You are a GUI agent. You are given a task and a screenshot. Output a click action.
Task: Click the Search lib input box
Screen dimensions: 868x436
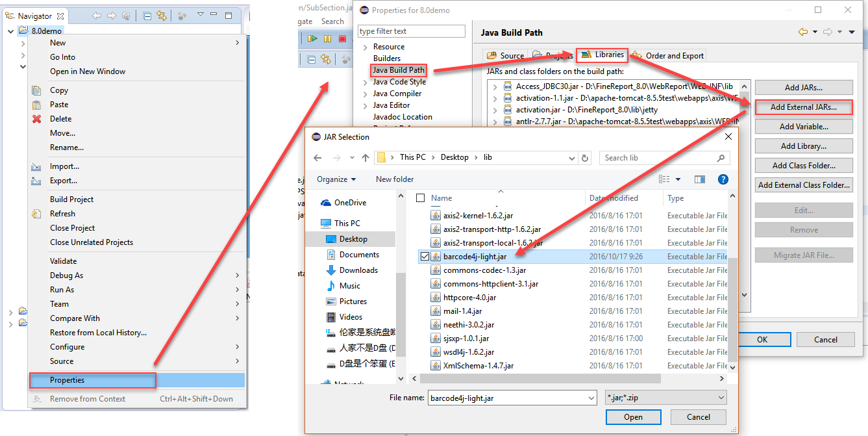(665, 158)
